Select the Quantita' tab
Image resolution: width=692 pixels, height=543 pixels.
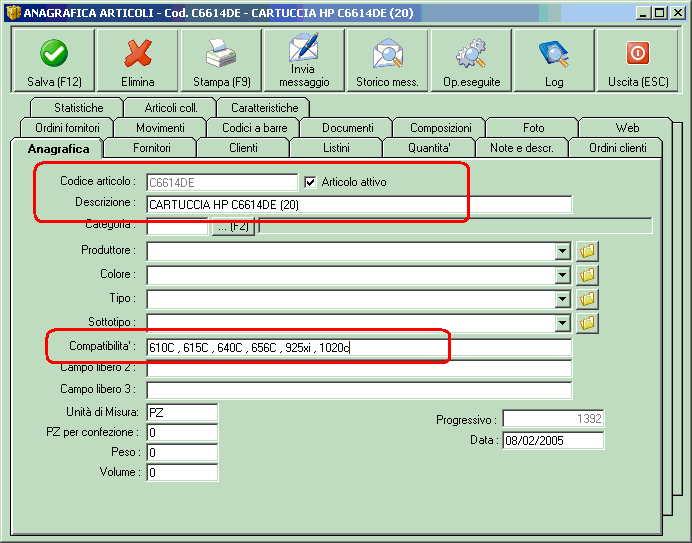pos(429,148)
